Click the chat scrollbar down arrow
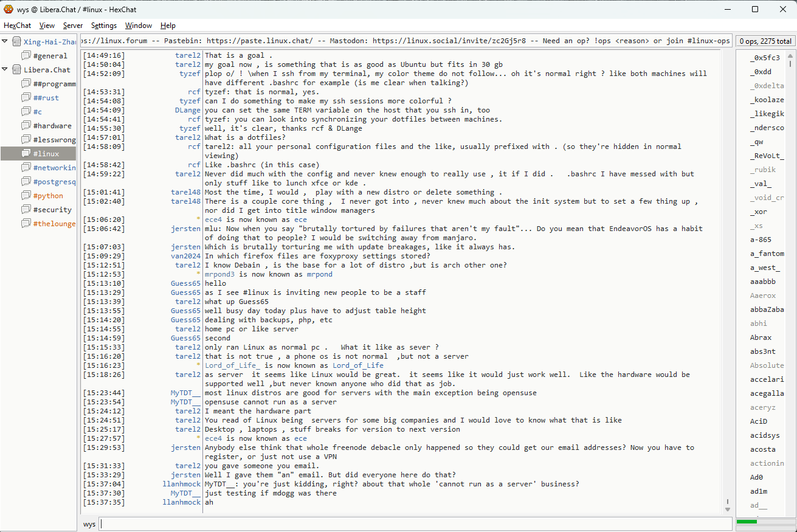This screenshot has height=532, width=797. click(x=728, y=509)
